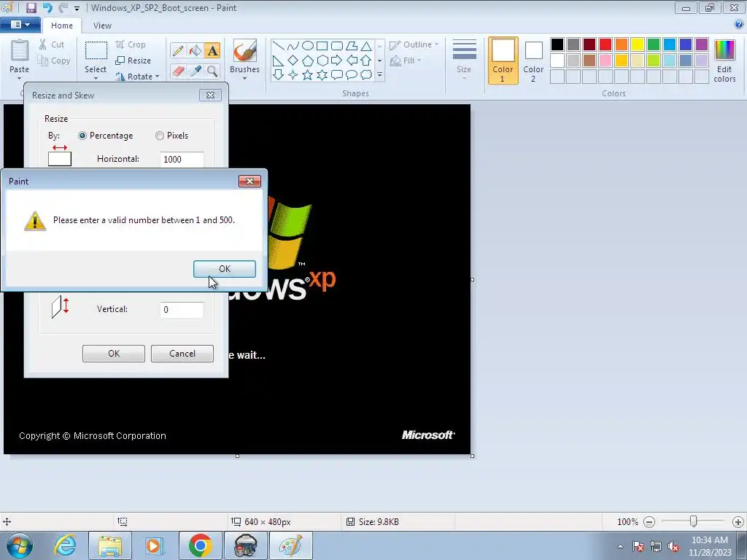The image size is (747, 560).
Task: Choose the Oval shape
Action: [x=308, y=46]
